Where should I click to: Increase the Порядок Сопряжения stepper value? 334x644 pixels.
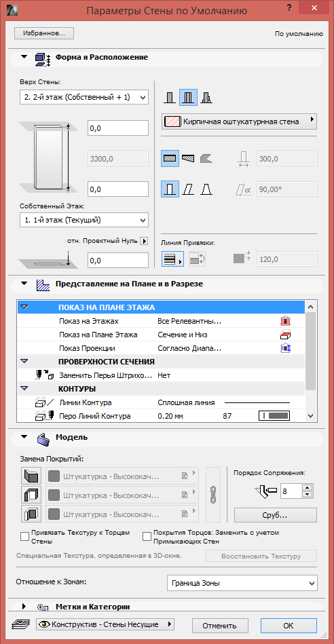(308, 487)
